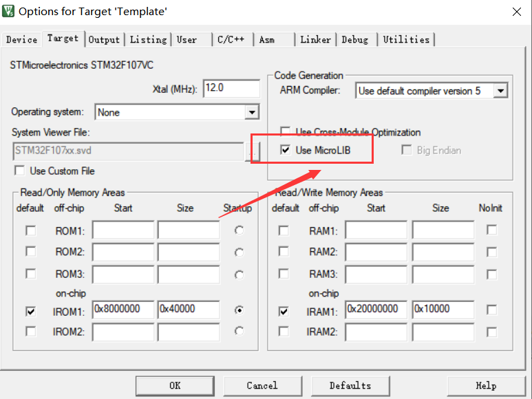The image size is (532, 399).
Task: Open the Operating system dropdown
Action: pyautogui.click(x=252, y=112)
